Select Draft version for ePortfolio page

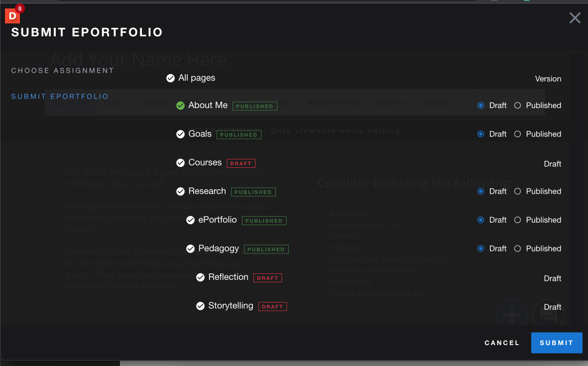pyautogui.click(x=480, y=220)
